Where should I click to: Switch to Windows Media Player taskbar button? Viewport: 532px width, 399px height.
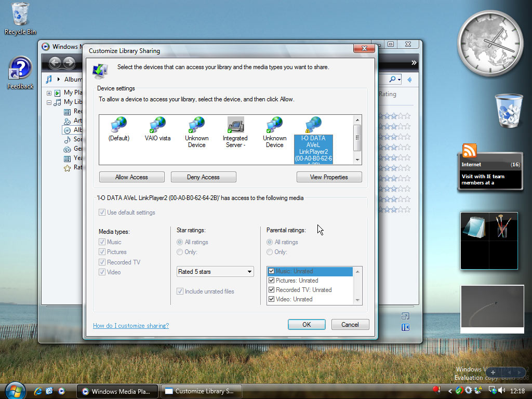pyautogui.click(x=117, y=391)
